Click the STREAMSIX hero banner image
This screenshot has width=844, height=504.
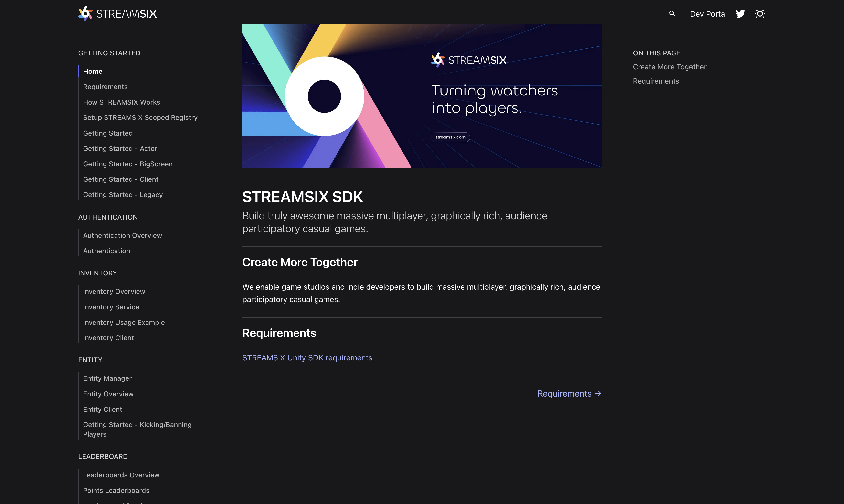point(422,96)
